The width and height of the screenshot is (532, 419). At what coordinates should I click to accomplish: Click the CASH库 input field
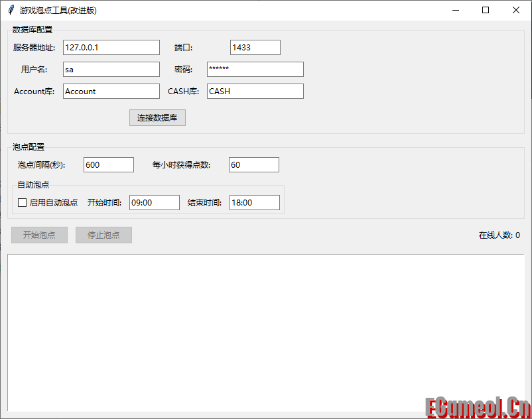tap(255, 91)
